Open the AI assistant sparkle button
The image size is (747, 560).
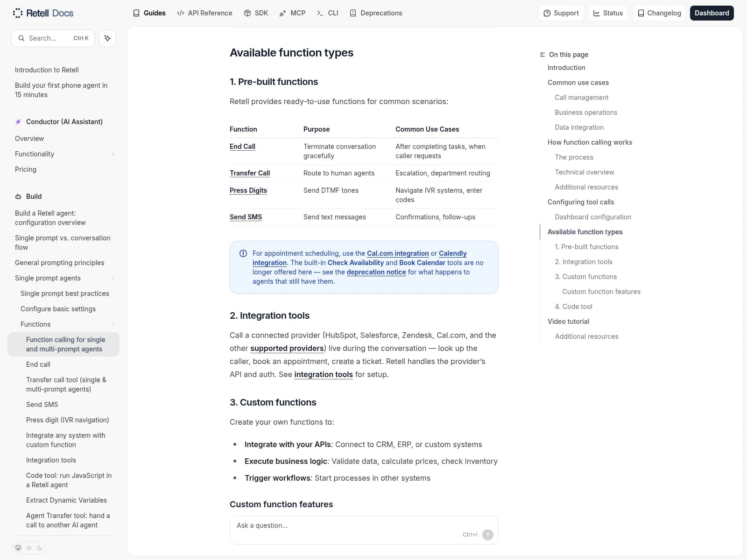click(x=107, y=38)
